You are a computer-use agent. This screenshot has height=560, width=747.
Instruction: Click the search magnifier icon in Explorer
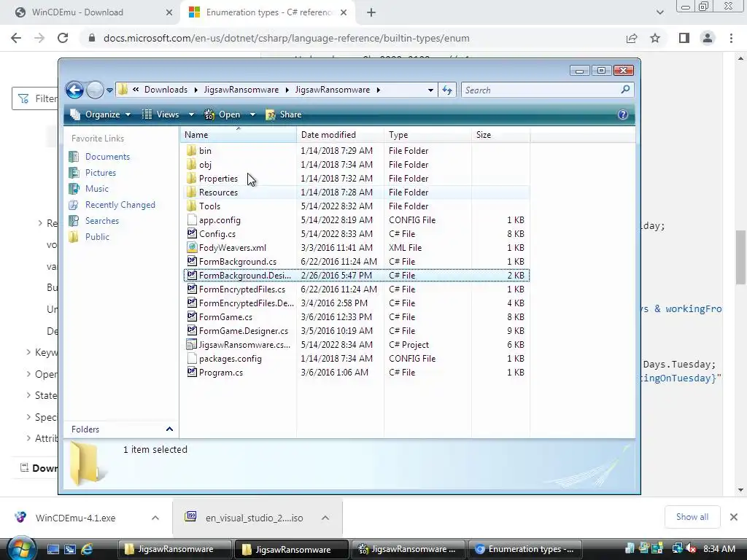pyautogui.click(x=625, y=90)
